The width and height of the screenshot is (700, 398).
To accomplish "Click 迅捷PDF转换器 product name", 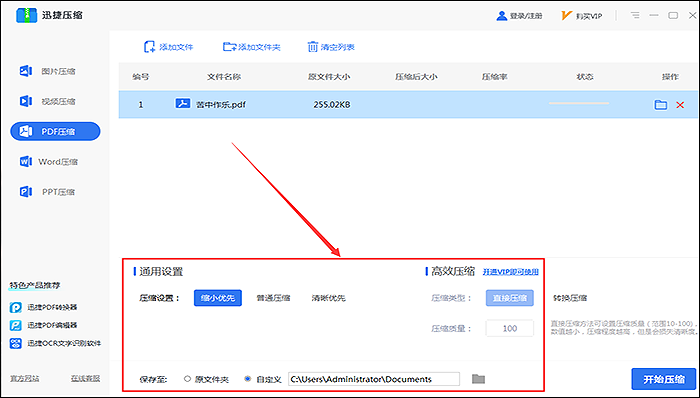I will pyautogui.click(x=52, y=307).
